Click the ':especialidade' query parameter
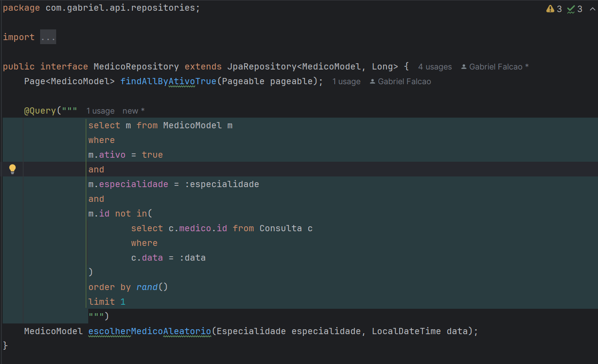The image size is (598, 364). point(222,184)
